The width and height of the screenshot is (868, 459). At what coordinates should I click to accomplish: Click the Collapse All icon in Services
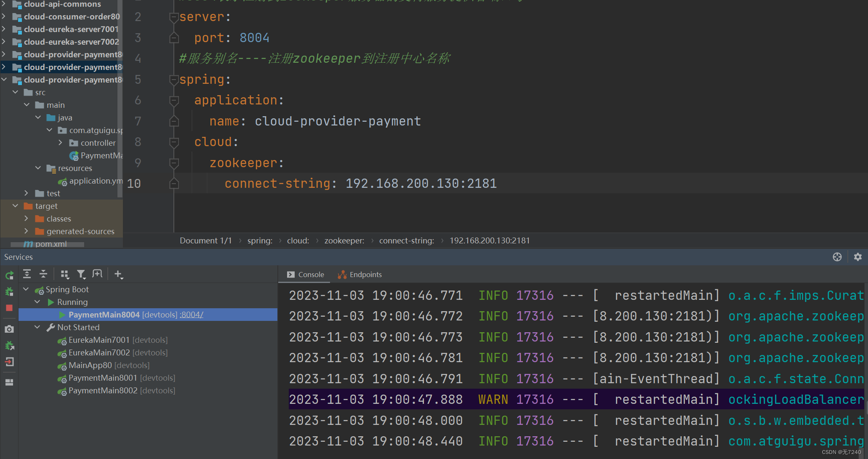[x=43, y=274]
